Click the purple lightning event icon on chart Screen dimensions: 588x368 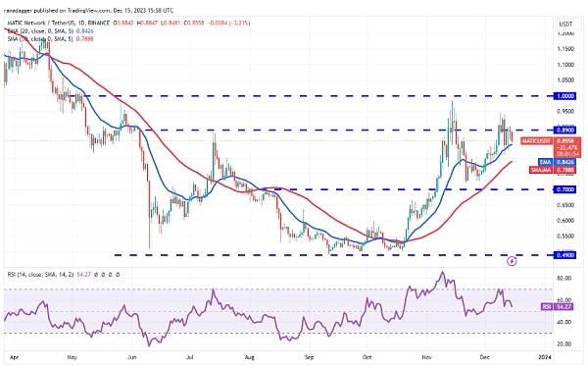click(512, 261)
